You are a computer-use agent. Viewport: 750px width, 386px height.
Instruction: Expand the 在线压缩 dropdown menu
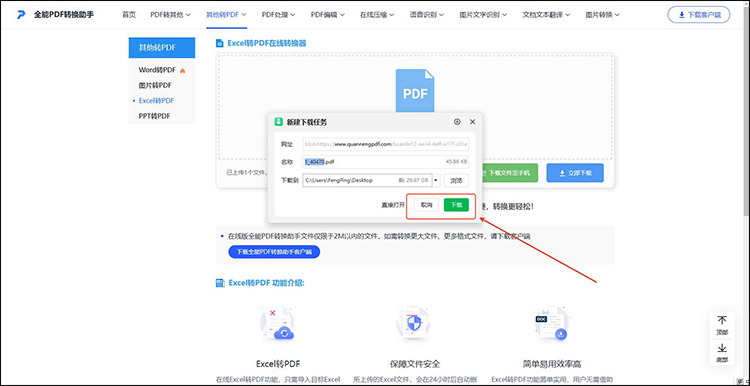click(377, 15)
